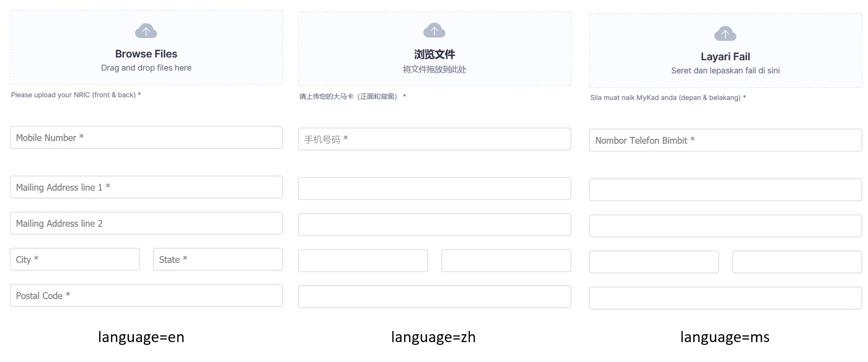Click the 浏览文件 upload heading

coord(434,55)
